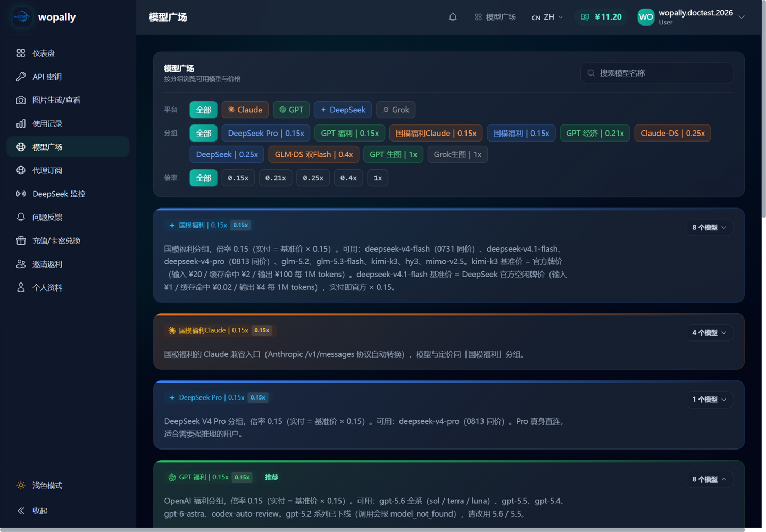Click the 问题反馈 bell icon
Image resolution: width=766 pixels, height=532 pixels.
pyautogui.click(x=21, y=217)
